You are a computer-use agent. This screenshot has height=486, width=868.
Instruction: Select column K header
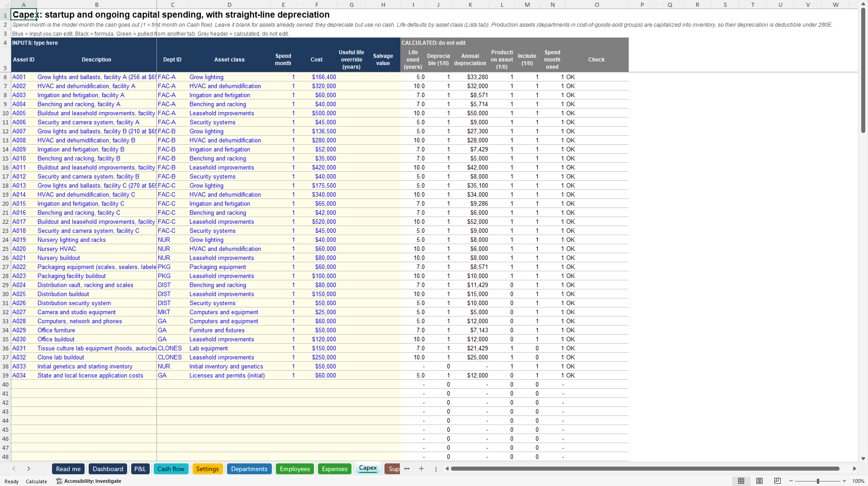tap(470, 5)
